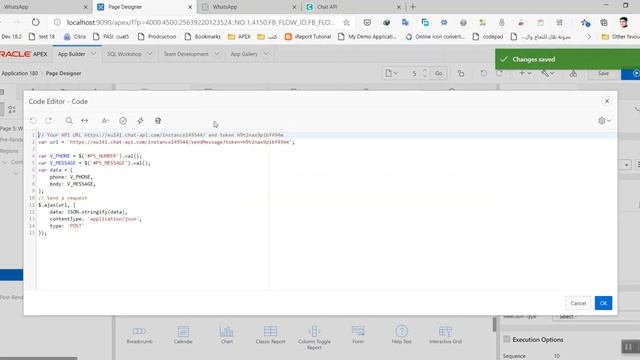Select the Breadcrumb region in the gallery
Viewport: 640px width, 360px height.
[x=139, y=335]
